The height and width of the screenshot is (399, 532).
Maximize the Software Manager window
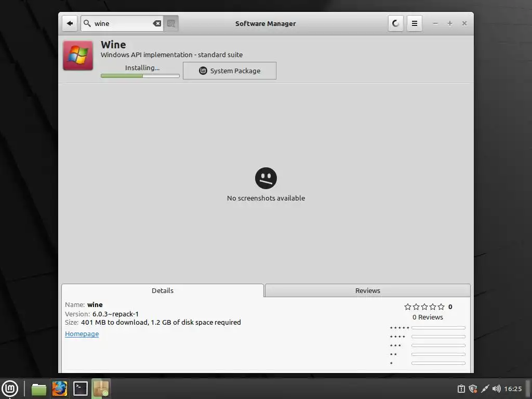[450, 23]
